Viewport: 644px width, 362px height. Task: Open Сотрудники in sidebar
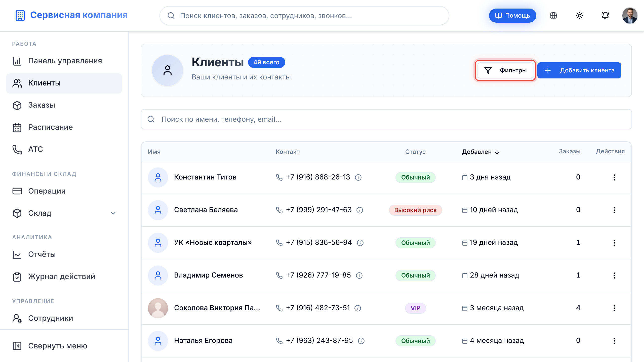tap(64, 318)
